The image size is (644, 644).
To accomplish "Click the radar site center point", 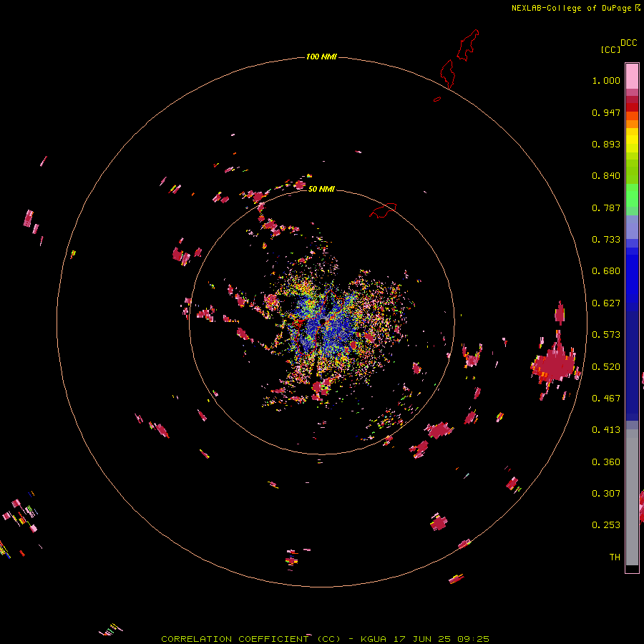I will pos(323,321).
